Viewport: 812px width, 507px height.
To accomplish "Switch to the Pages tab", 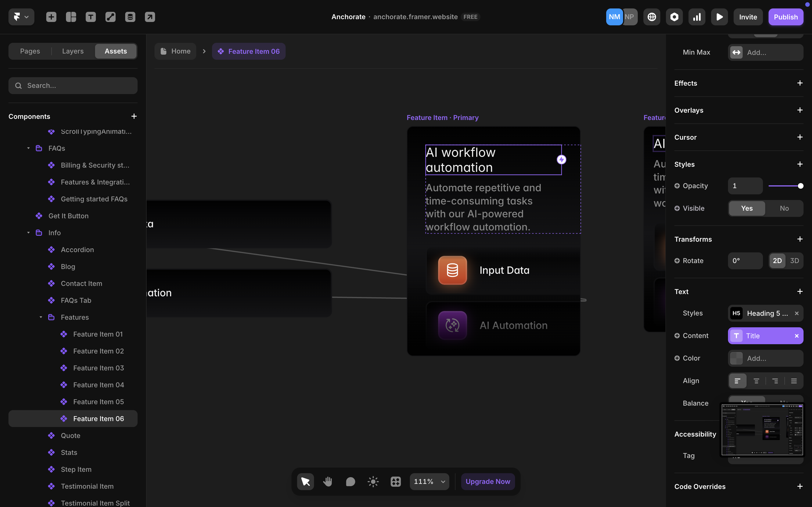I will click(x=30, y=51).
